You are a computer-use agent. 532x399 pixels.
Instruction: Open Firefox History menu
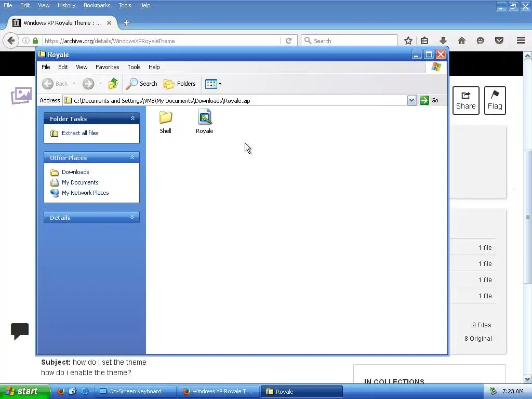pyautogui.click(x=66, y=5)
